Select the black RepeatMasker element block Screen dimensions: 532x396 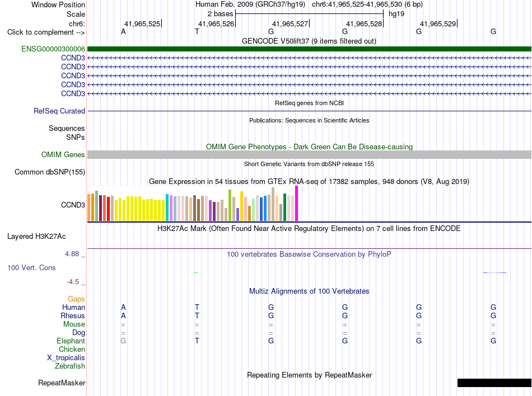pos(494,383)
